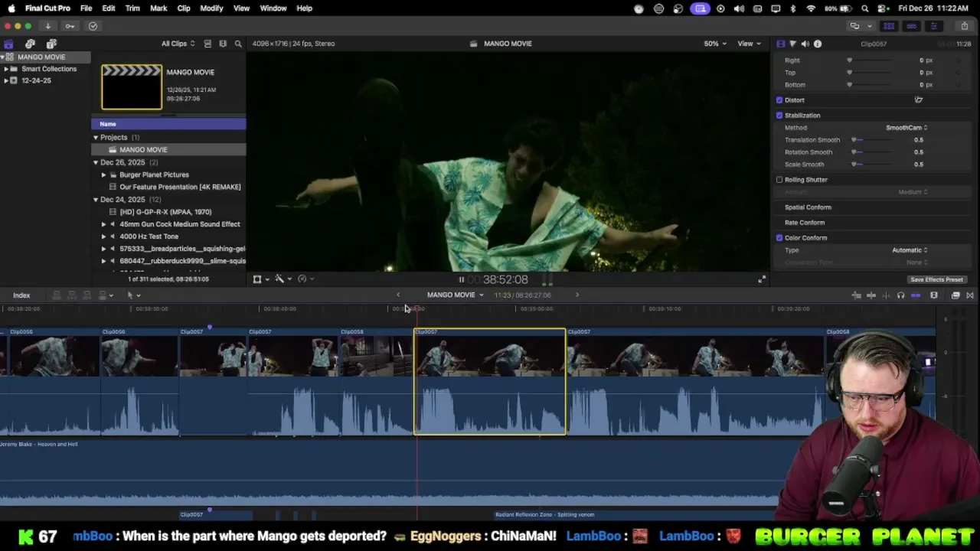Open clip appearance filmstrip settings in timeline
Screen dimensions: 980x551
tap(934, 295)
